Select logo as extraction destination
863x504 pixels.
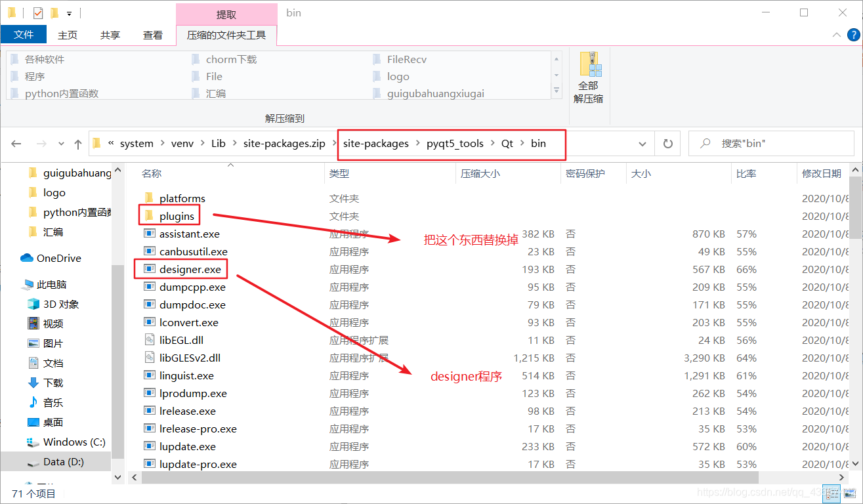(396, 77)
